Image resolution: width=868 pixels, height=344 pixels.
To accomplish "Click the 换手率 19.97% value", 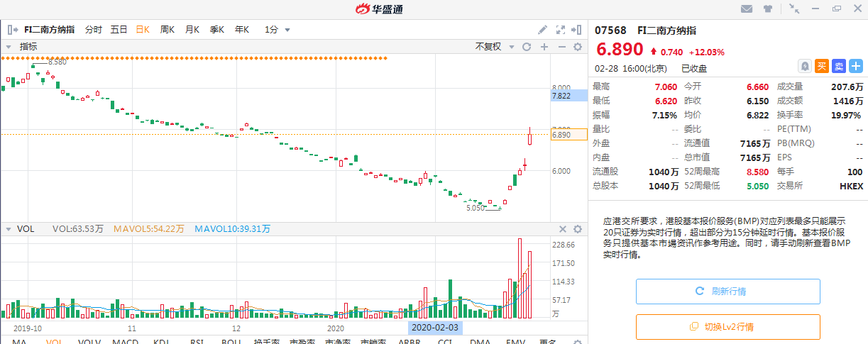I will (846, 114).
